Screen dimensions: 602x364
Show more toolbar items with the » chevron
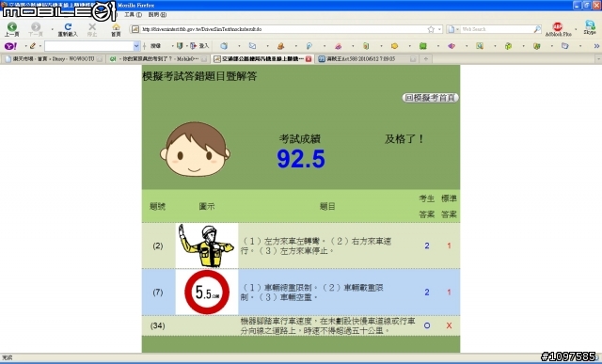click(596, 46)
